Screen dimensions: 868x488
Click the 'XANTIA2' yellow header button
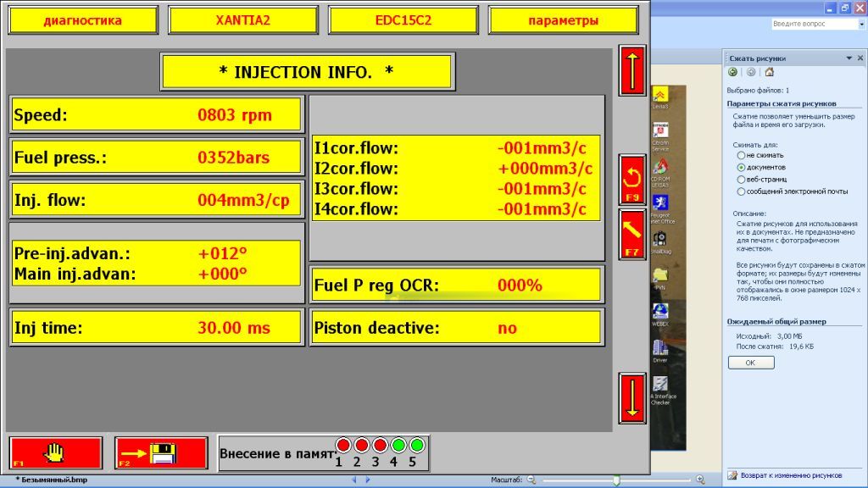tap(243, 20)
